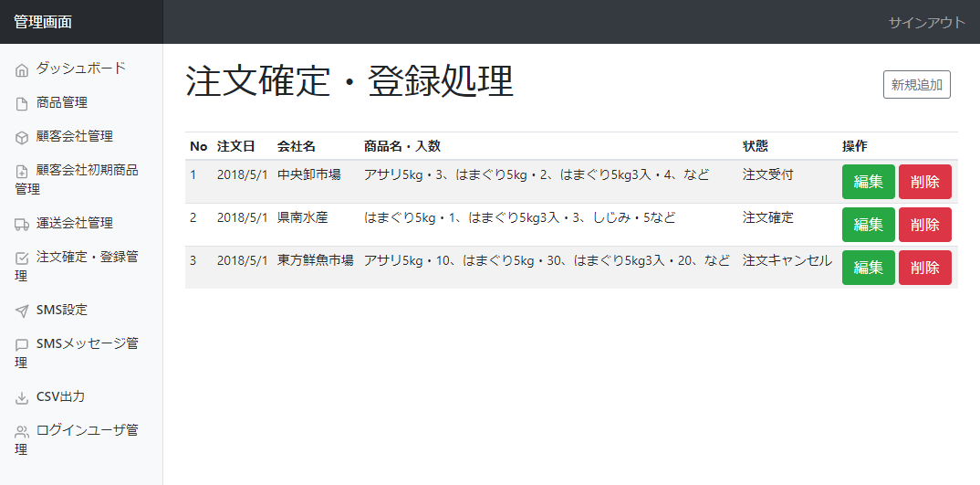This screenshot has width=980, height=485.
Task: Click the No column header
Action: tap(199, 146)
